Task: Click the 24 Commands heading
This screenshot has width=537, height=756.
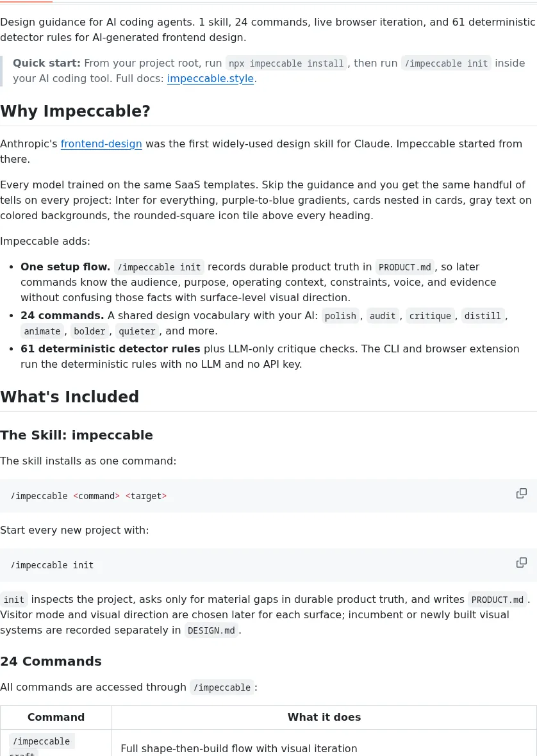Action: coord(51,661)
